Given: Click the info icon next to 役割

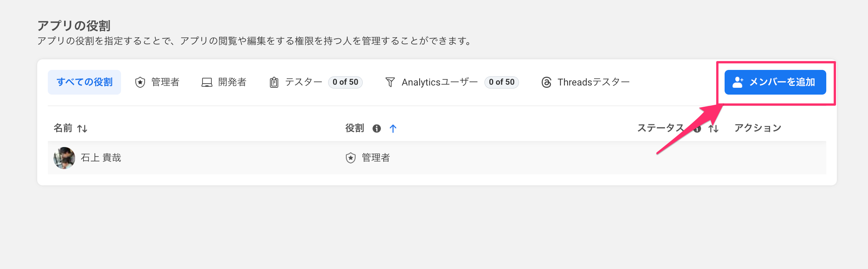Looking at the screenshot, I should click(x=376, y=128).
